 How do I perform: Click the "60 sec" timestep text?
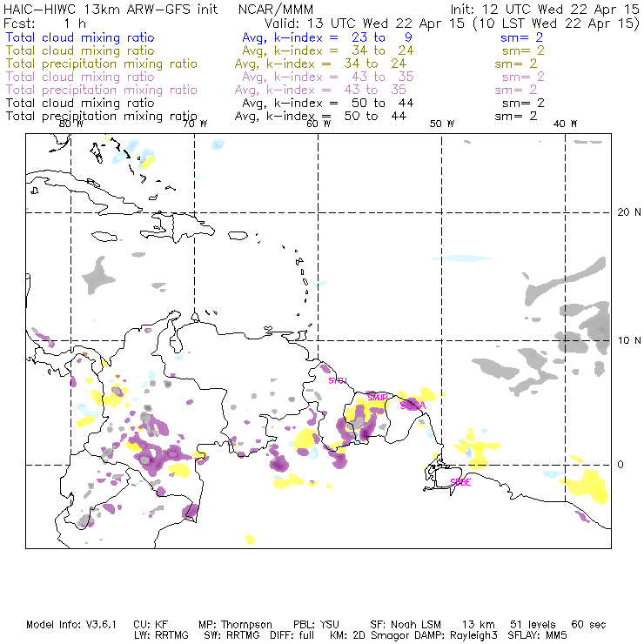click(x=588, y=625)
